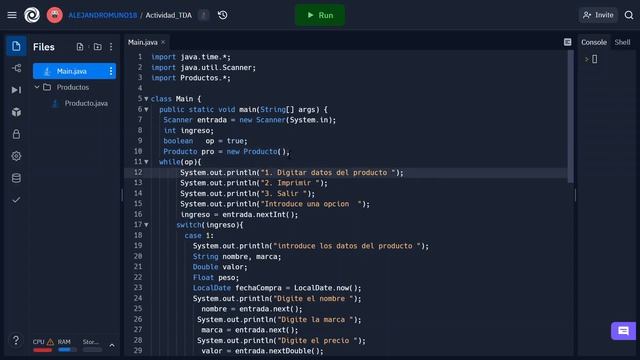
Task: Click code text "ingreso = entrada.nextInt();"
Action: tap(239, 214)
